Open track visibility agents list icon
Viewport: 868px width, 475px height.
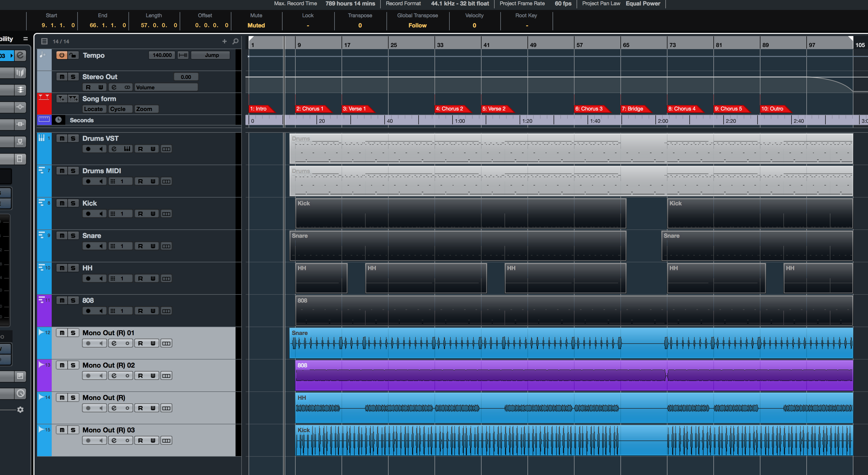pos(44,41)
